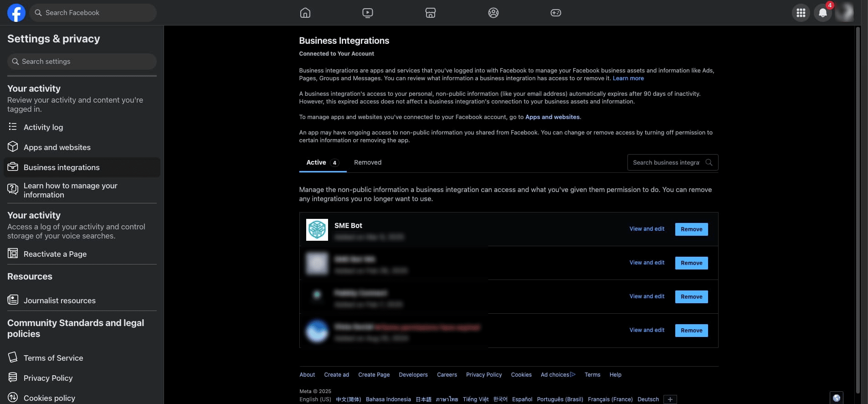The height and width of the screenshot is (404, 868).
Task: Click Remove for the fourth integration row
Action: click(x=692, y=331)
